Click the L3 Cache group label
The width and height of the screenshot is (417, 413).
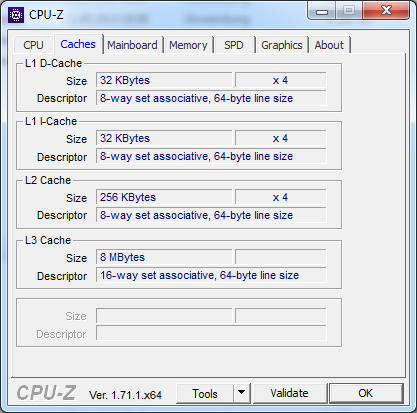(x=48, y=240)
